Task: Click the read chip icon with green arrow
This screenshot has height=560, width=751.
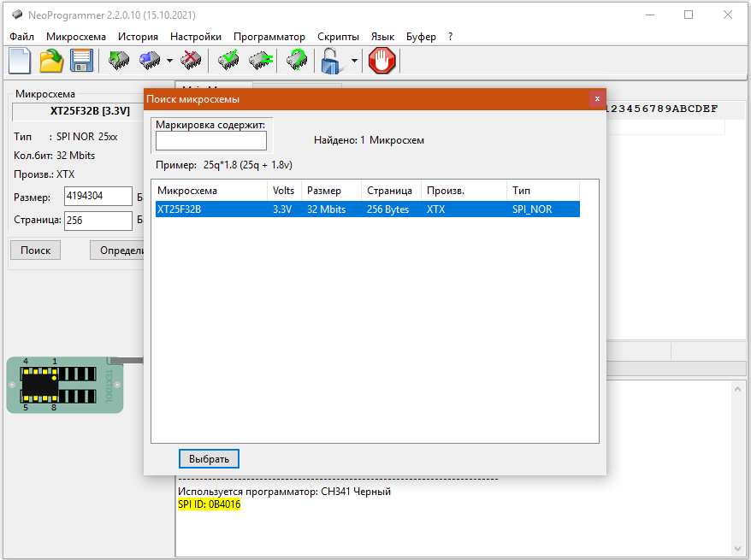Action: (x=119, y=61)
